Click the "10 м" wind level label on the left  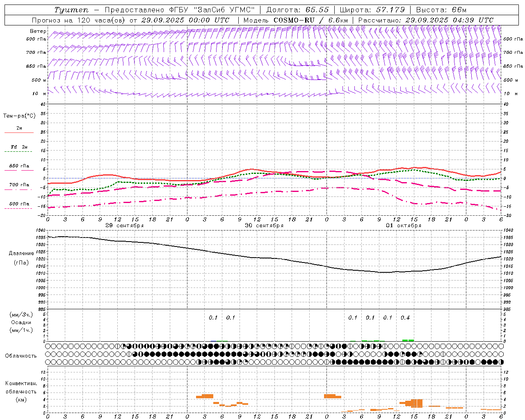tap(39, 94)
